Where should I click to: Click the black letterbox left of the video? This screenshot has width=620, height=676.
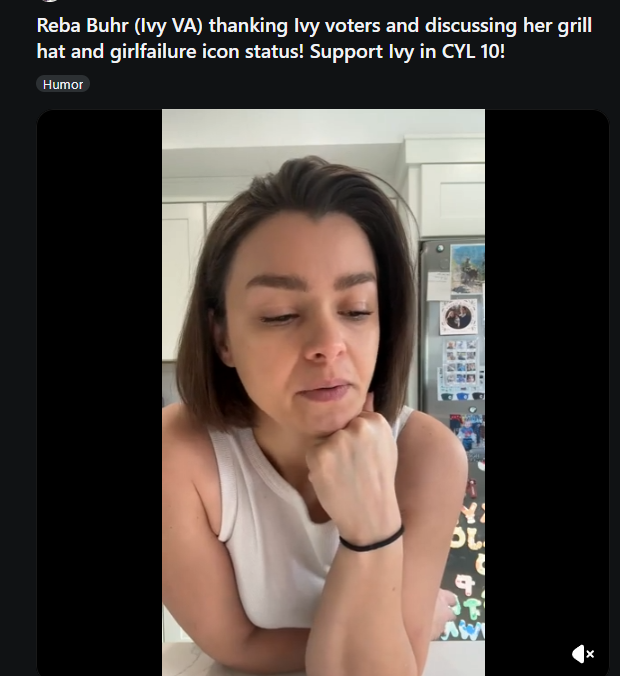[100, 392]
